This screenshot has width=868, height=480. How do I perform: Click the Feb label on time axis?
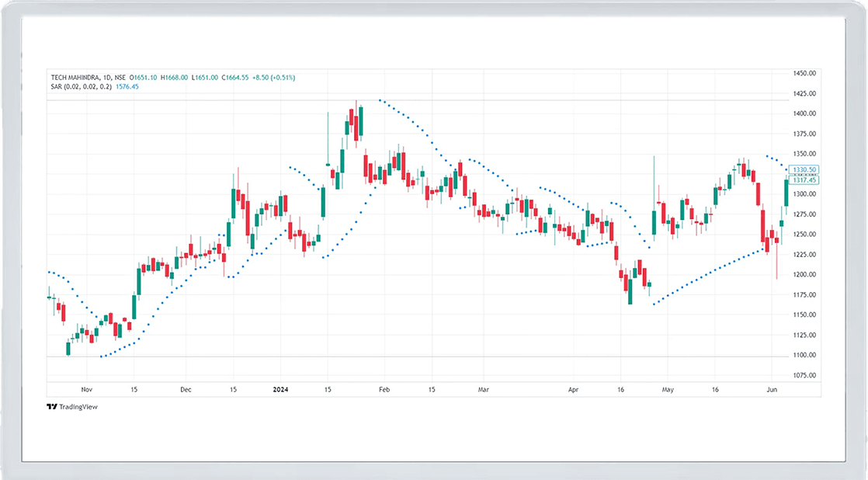(x=383, y=389)
